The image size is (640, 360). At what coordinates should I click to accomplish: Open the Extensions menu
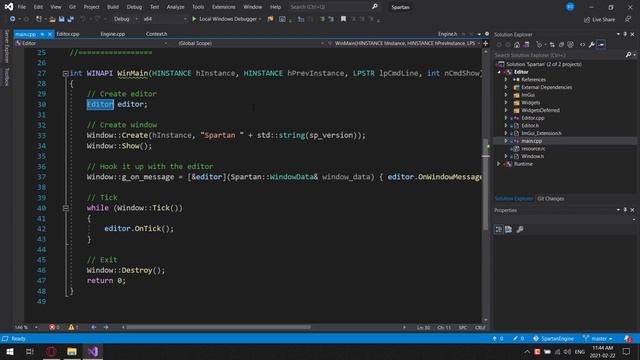pos(224,7)
